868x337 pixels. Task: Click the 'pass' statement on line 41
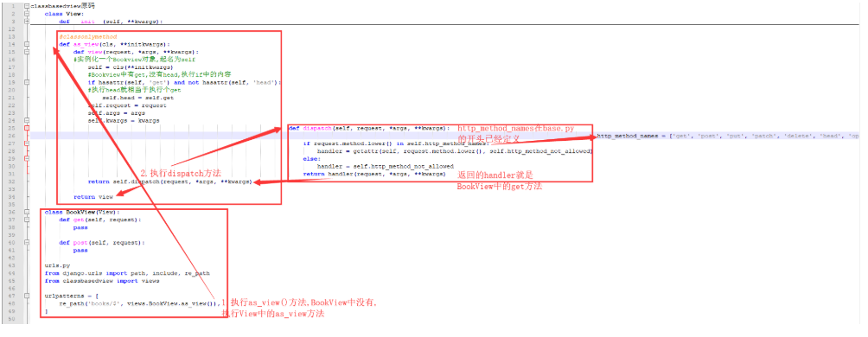click(80, 250)
